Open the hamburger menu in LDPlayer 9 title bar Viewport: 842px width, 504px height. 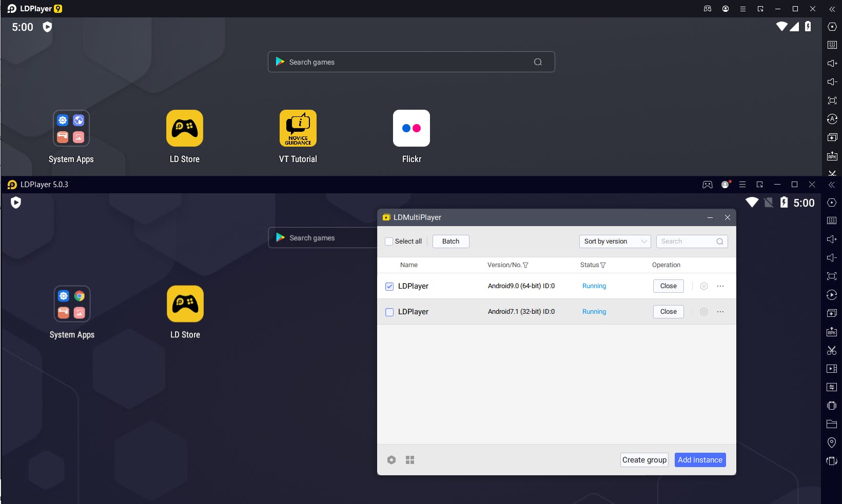(x=743, y=9)
